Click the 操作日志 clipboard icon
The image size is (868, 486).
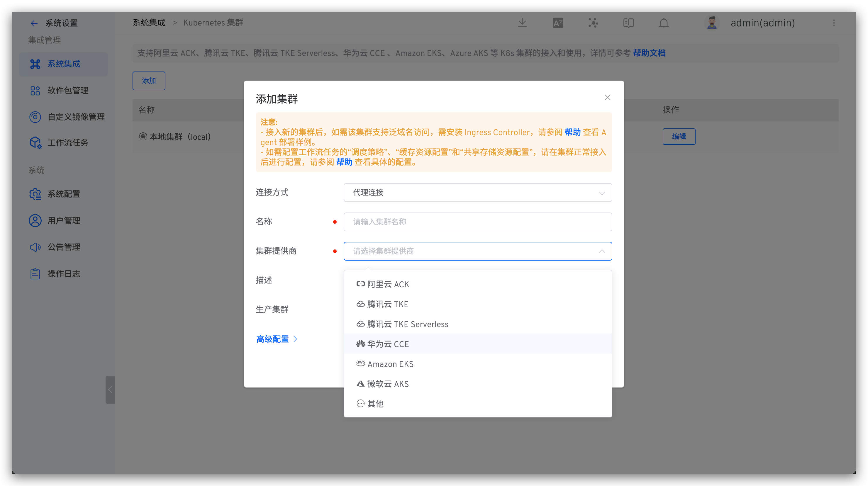pos(35,273)
